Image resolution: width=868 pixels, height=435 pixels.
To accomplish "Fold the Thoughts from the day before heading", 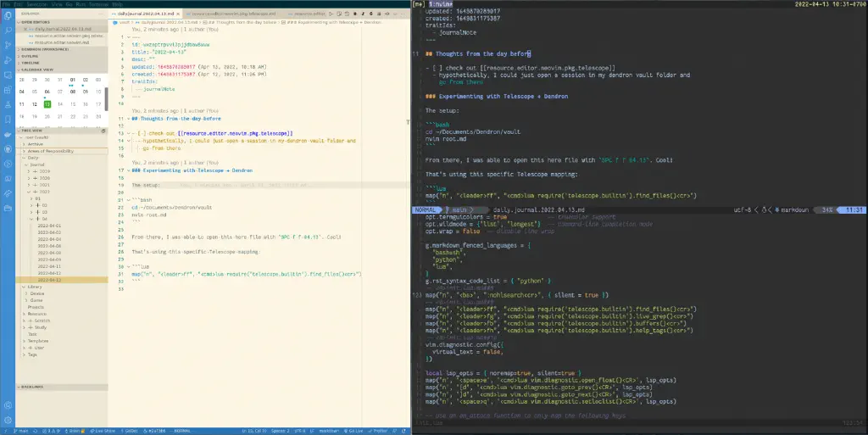I will coord(129,119).
